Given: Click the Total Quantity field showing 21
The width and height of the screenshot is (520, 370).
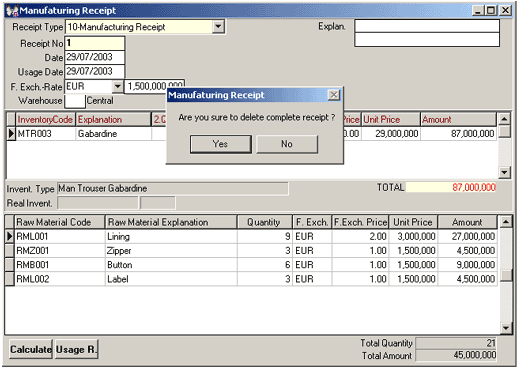Looking at the screenshot, I should (456, 343).
